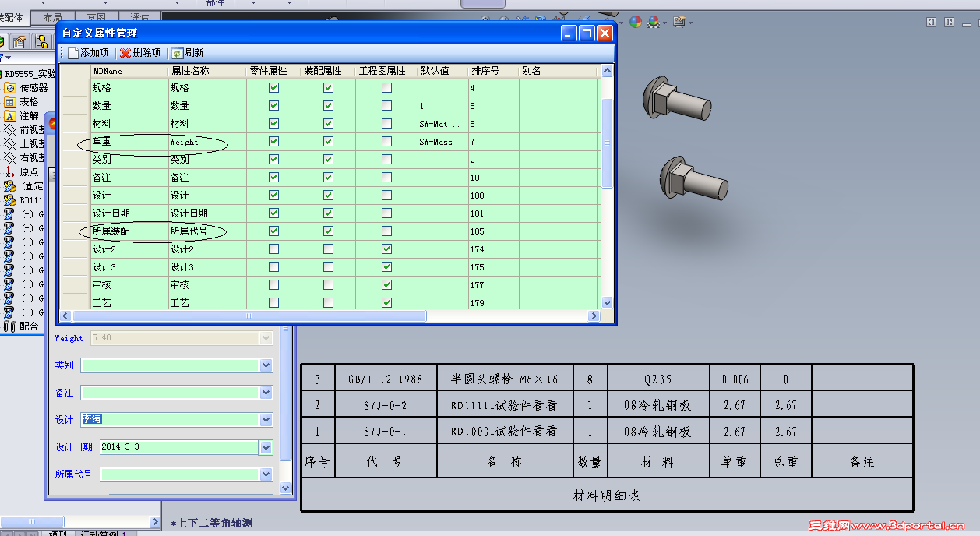Toggle 装配属性 checkbox for 数量 row
The height and width of the screenshot is (536, 980).
click(x=328, y=106)
